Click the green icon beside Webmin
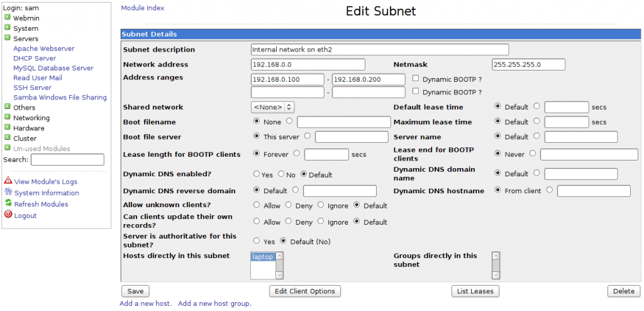 pyautogui.click(x=8, y=18)
